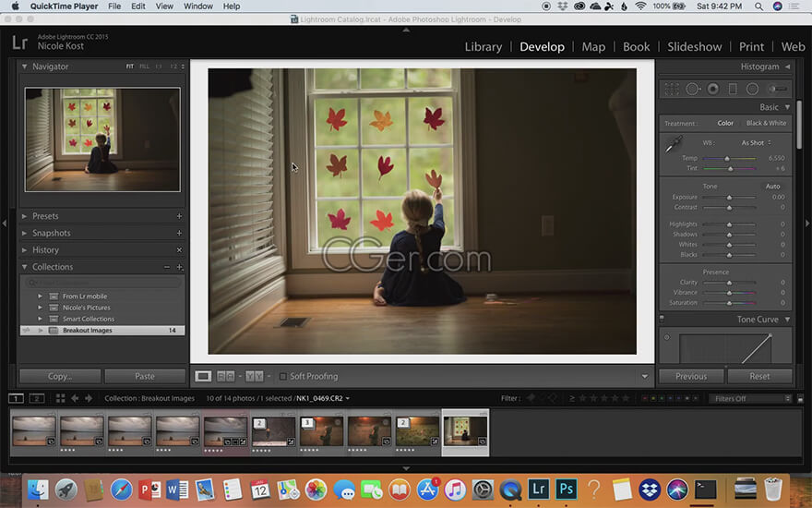This screenshot has width=812, height=508.
Task: Clear History with the X icon
Action: tap(179, 250)
